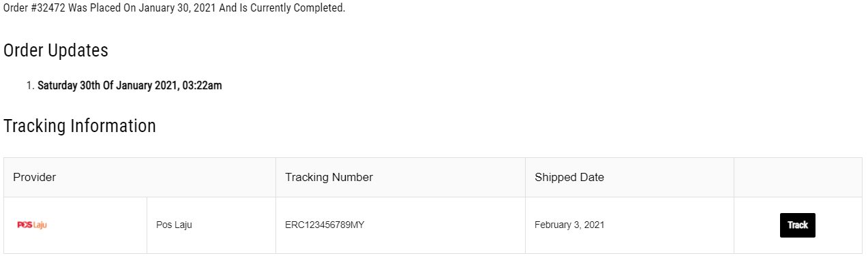868x275 pixels.
Task: Click tracking number ERC123456789MY
Action: [x=325, y=225]
